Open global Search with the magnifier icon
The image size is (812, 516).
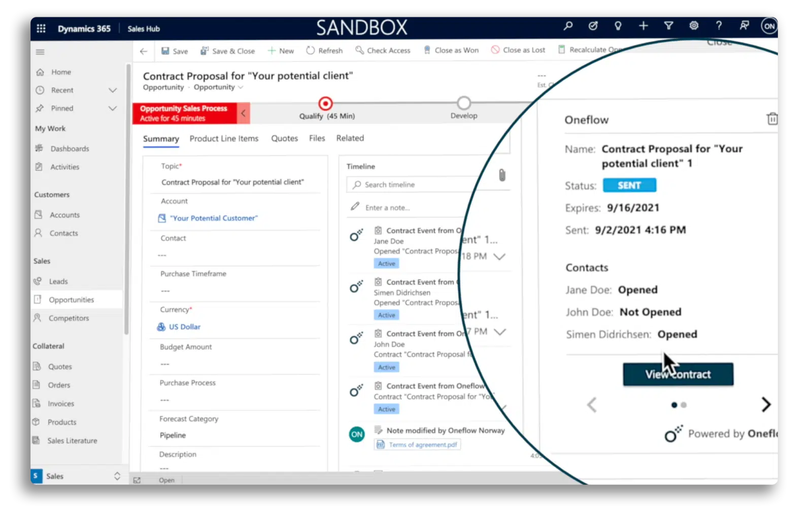pyautogui.click(x=568, y=26)
